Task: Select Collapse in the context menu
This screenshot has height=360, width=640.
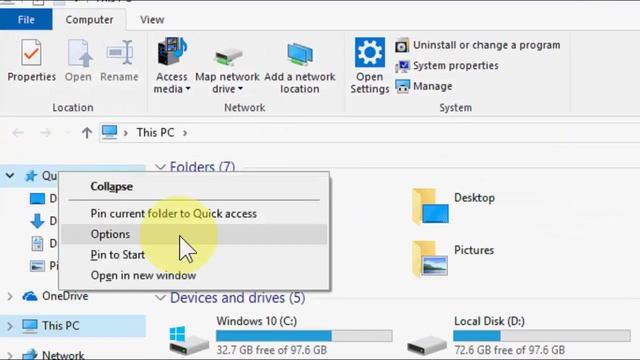Action: pyautogui.click(x=111, y=187)
